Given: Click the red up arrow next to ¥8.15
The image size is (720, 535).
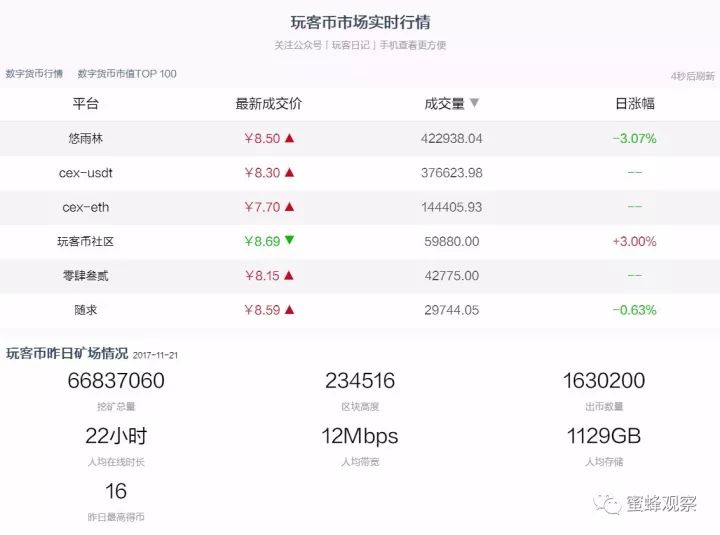Looking at the screenshot, I should [x=289, y=275].
